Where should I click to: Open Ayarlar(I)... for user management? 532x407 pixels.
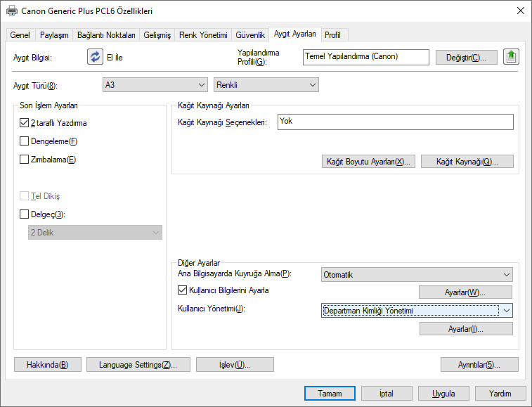(466, 328)
